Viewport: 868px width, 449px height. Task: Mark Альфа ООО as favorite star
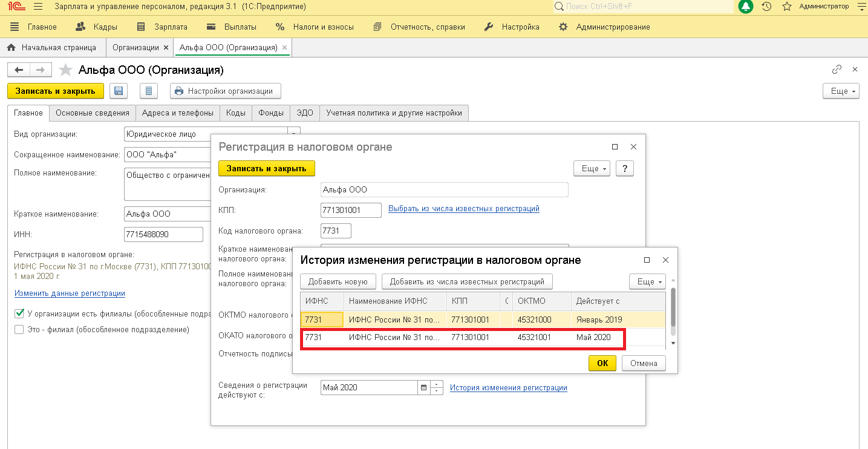click(65, 70)
